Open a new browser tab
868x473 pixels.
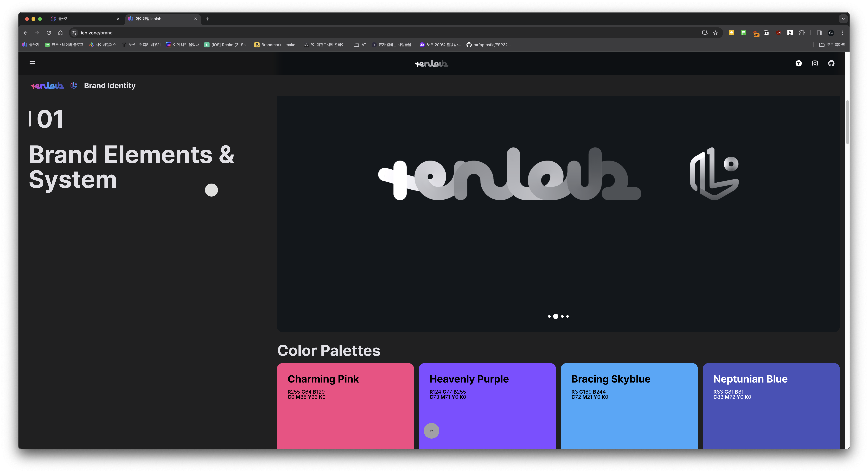click(207, 19)
